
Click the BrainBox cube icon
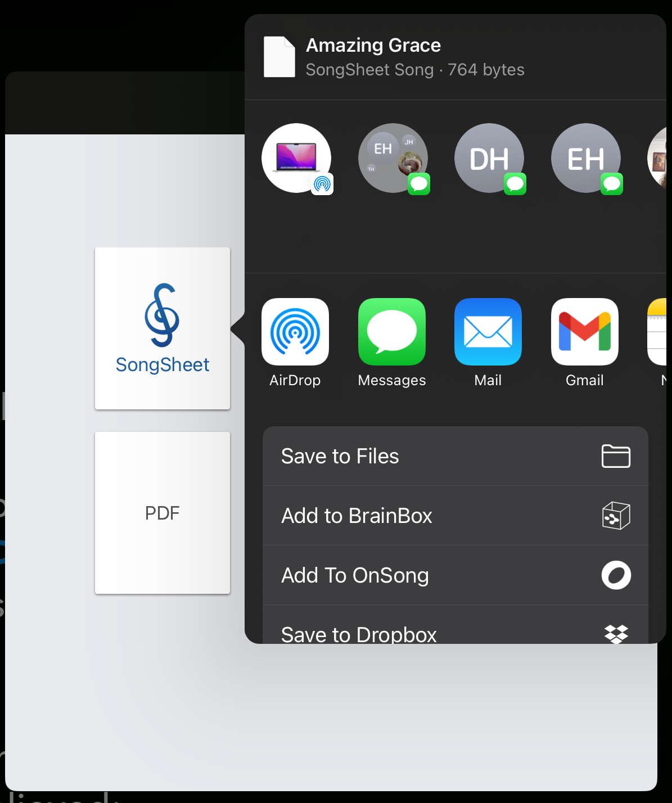616,516
